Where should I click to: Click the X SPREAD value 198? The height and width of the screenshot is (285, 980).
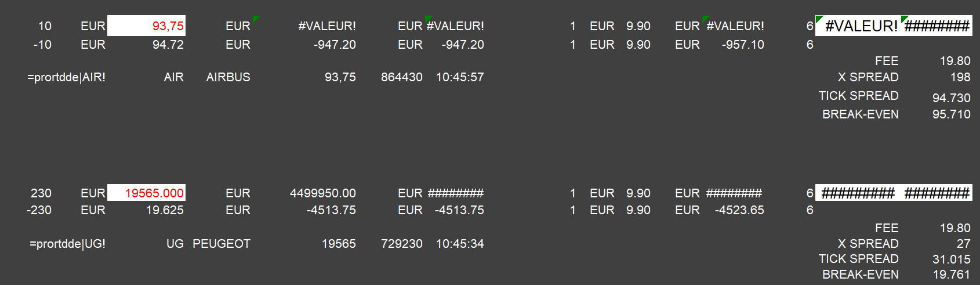pos(960,77)
